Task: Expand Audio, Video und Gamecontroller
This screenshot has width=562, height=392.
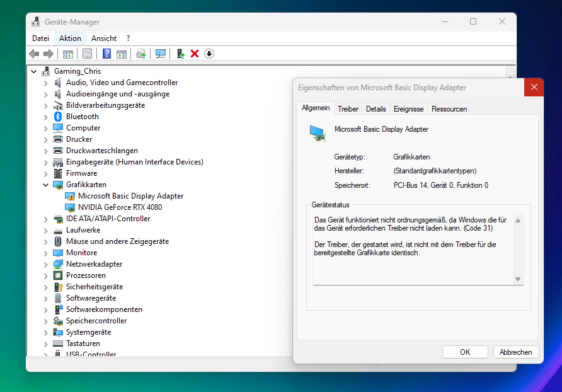Action: tap(45, 83)
